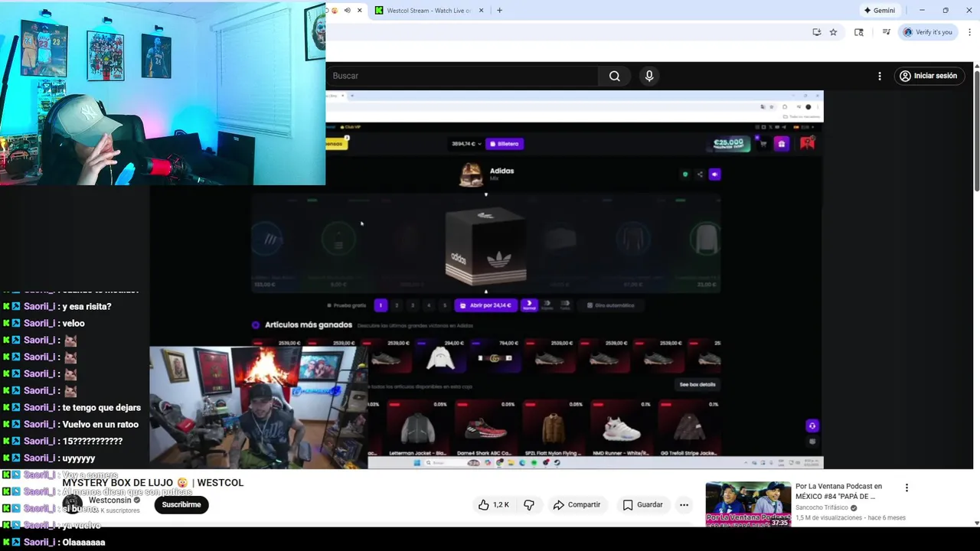Click the share icon beside Adidas box
The width and height of the screenshot is (980, 551).
(x=700, y=174)
